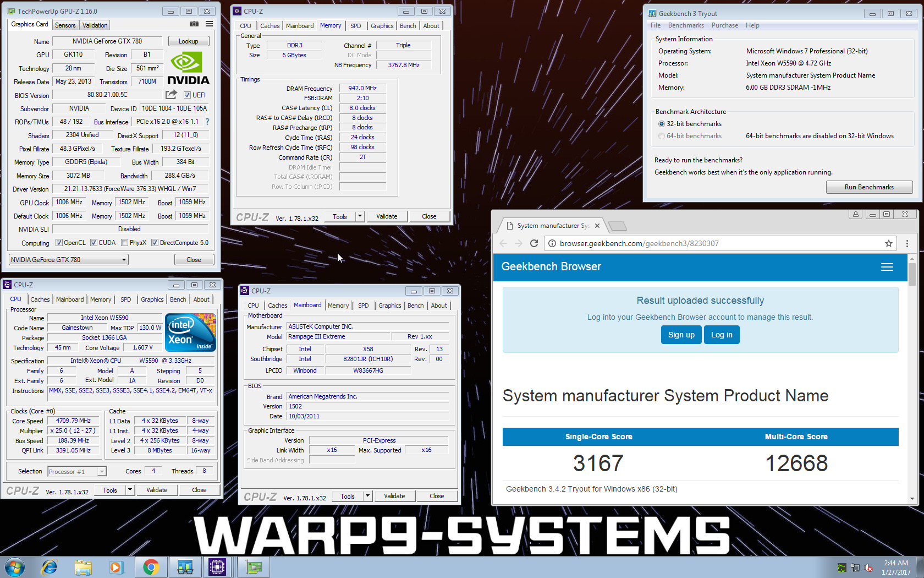Open Processor #1 selection dropdown

click(77, 472)
